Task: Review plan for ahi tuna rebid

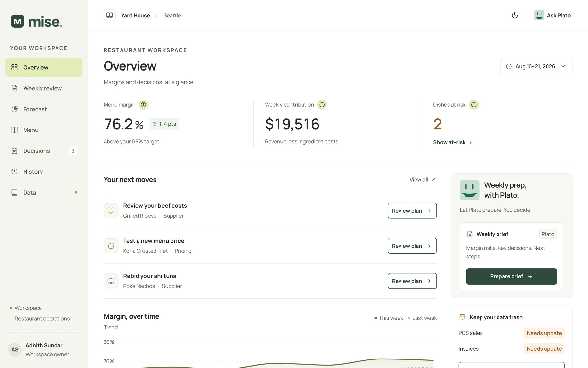Action: [412, 281]
